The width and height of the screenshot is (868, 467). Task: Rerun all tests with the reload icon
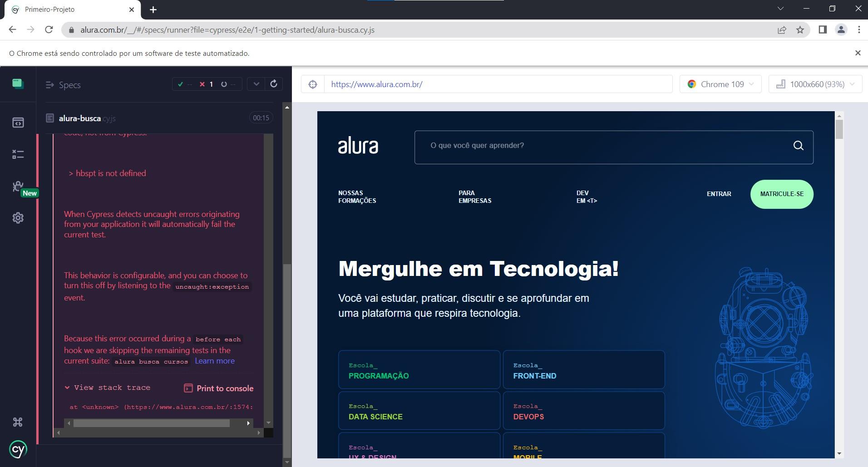[x=274, y=84]
